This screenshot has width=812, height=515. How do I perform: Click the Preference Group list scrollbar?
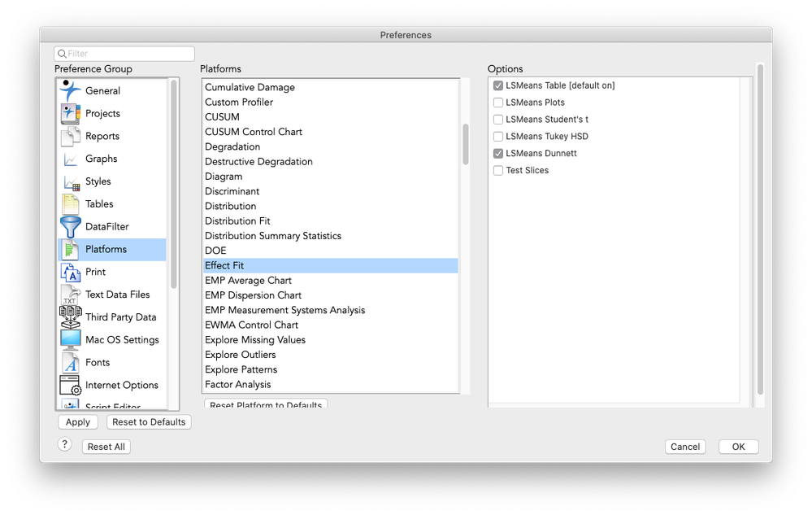[x=174, y=184]
